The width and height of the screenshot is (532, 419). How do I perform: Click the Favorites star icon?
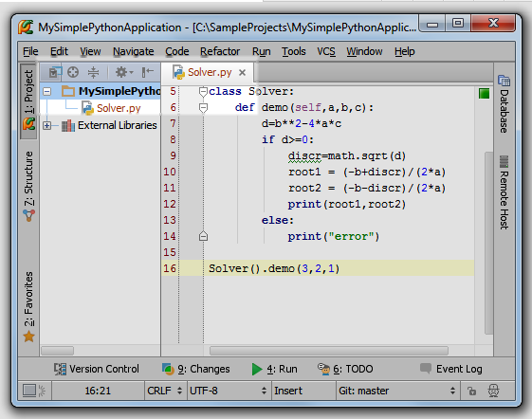pos(28,337)
